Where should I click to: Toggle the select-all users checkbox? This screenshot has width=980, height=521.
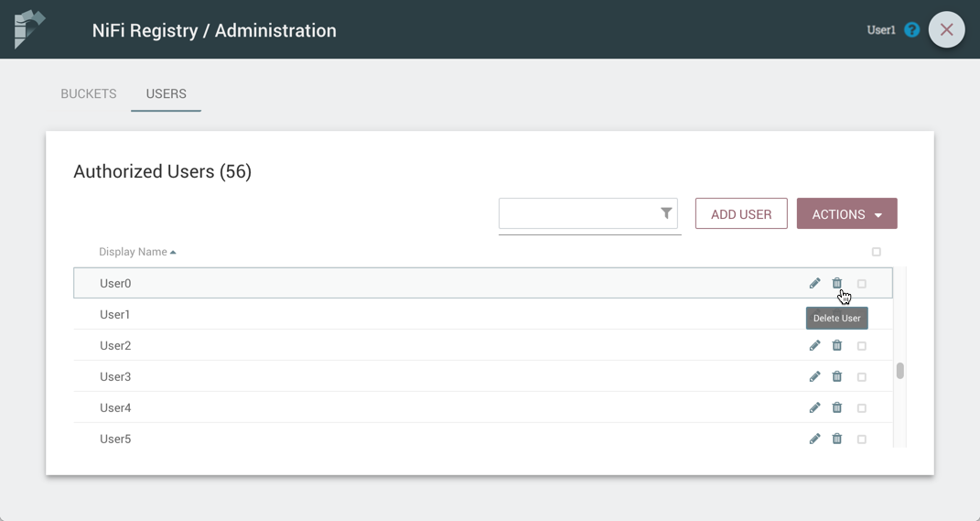(876, 252)
